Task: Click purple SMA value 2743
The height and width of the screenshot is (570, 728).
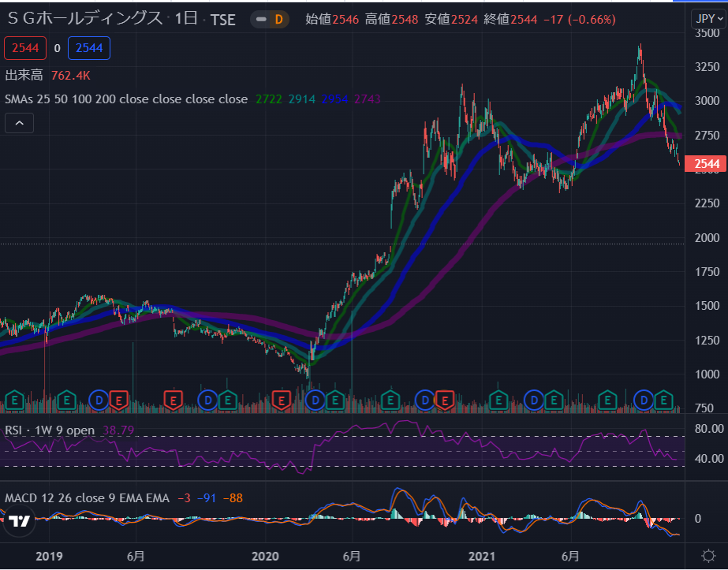Action: tap(368, 99)
